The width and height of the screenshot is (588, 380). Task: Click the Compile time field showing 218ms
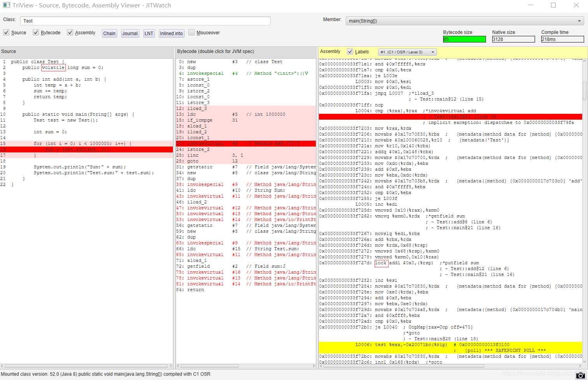pyautogui.click(x=563, y=39)
